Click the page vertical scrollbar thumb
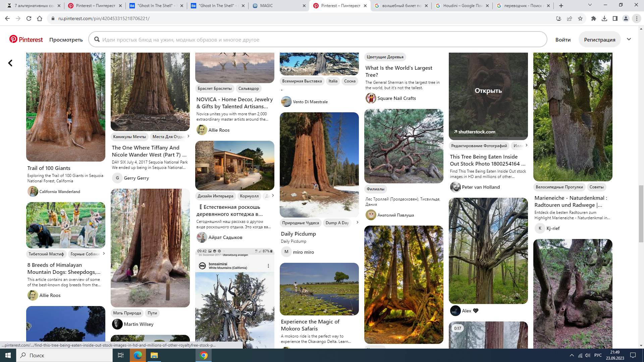644x362 pixels. pos(641,214)
